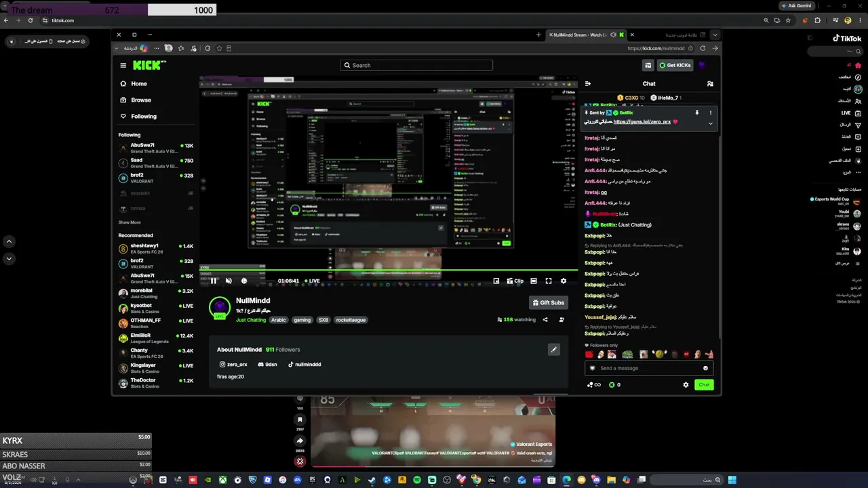Open nullminddd TikTok link
This screenshot has width=868, height=488.
pyautogui.click(x=304, y=365)
